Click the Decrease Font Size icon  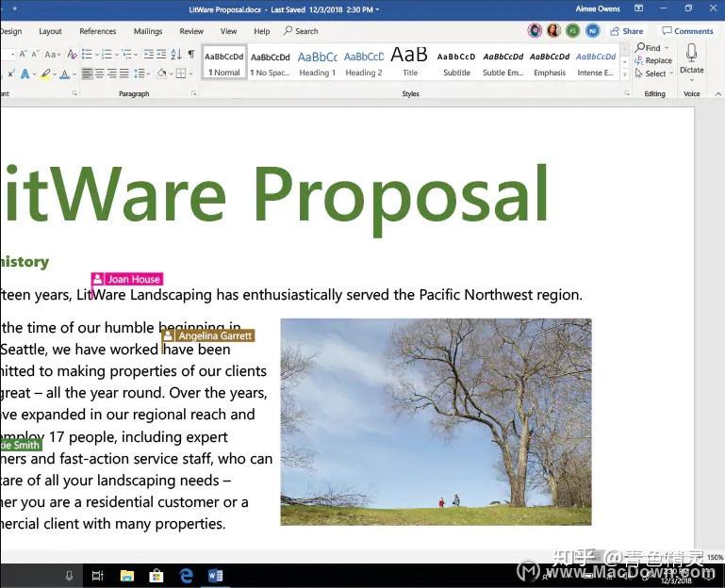(35, 55)
